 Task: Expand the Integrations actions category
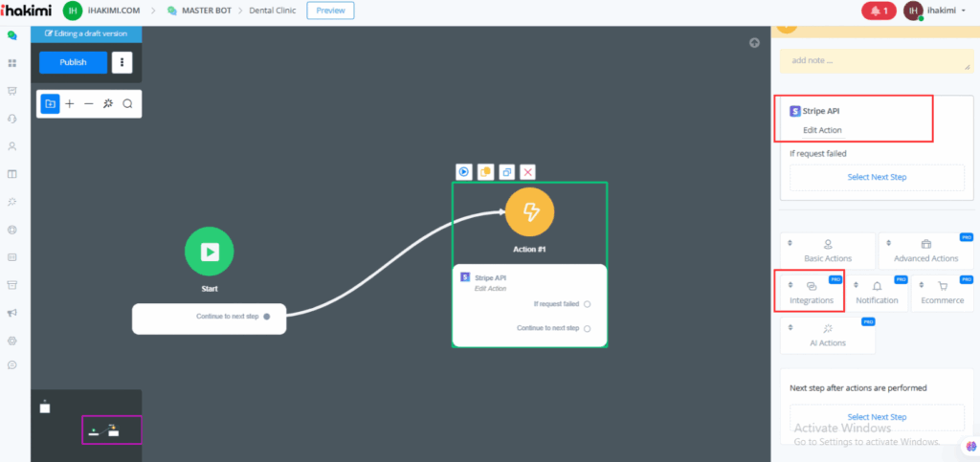click(812, 292)
